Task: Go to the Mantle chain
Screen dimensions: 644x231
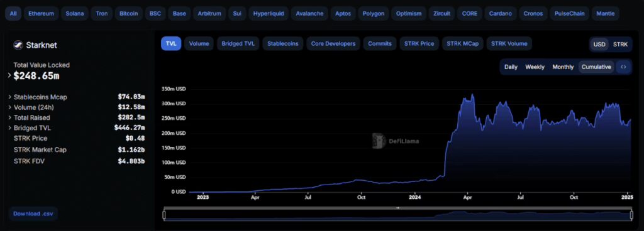Action: 605,14
